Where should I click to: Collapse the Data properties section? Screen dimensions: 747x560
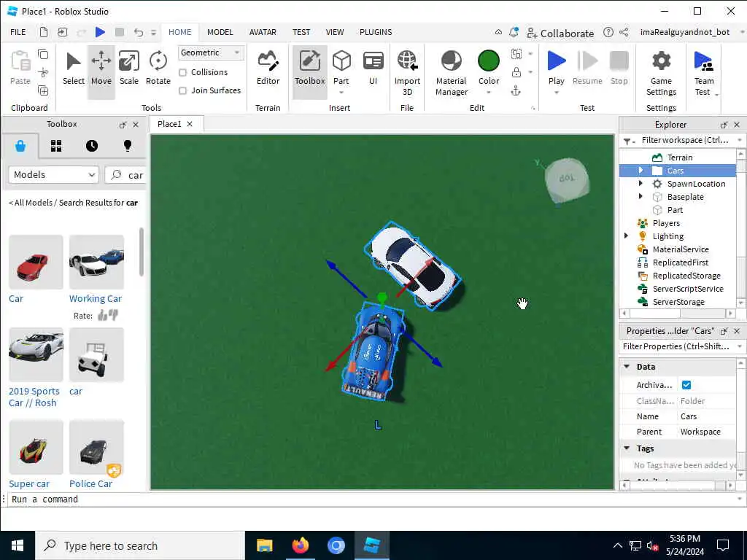[627, 367]
